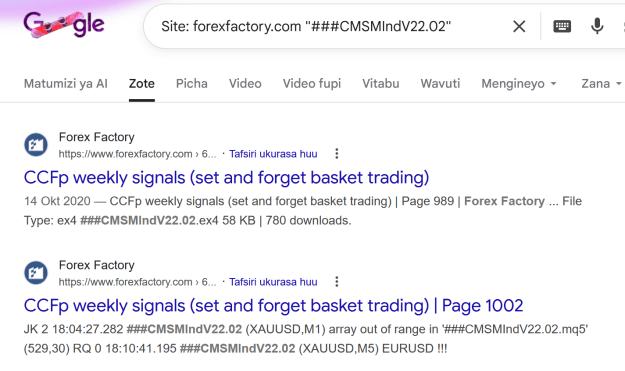Select the Vitabu tab
Viewport: 625px width, 371px height.
(381, 84)
